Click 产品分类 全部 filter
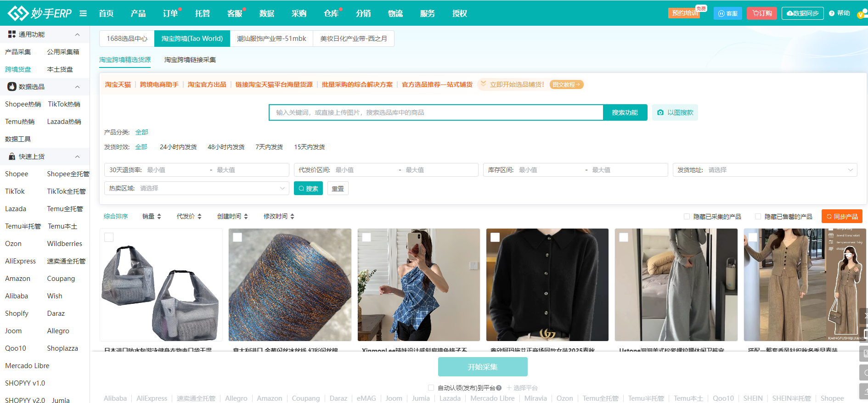 [141, 132]
